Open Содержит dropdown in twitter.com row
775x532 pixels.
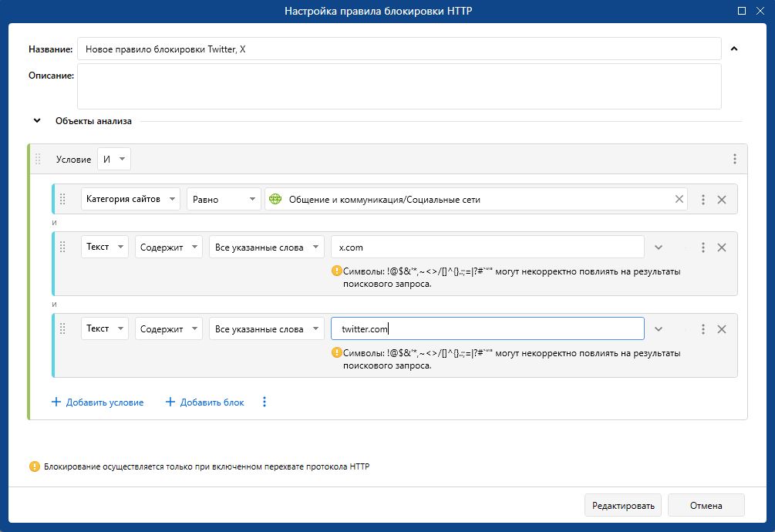[169, 328]
